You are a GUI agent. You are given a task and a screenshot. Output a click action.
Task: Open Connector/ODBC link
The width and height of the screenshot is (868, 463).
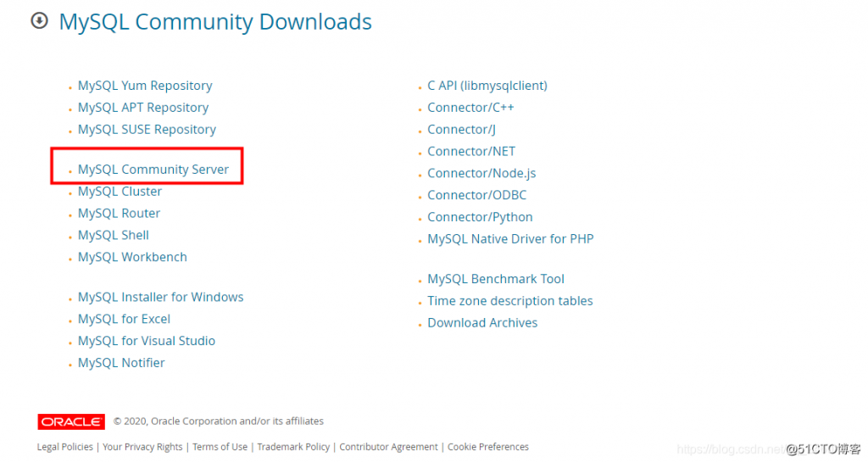click(x=476, y=195)
